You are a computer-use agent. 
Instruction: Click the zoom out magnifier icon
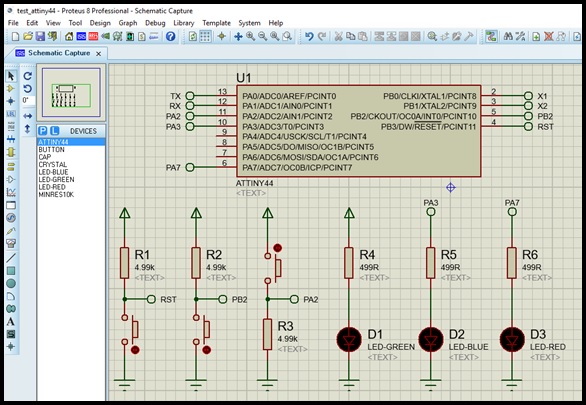coord(263,36)
